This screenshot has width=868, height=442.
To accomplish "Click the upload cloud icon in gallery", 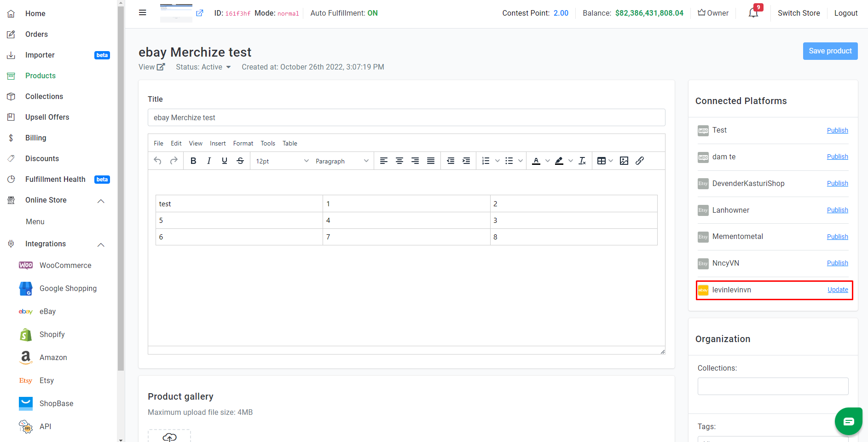I will click(169, 437).
